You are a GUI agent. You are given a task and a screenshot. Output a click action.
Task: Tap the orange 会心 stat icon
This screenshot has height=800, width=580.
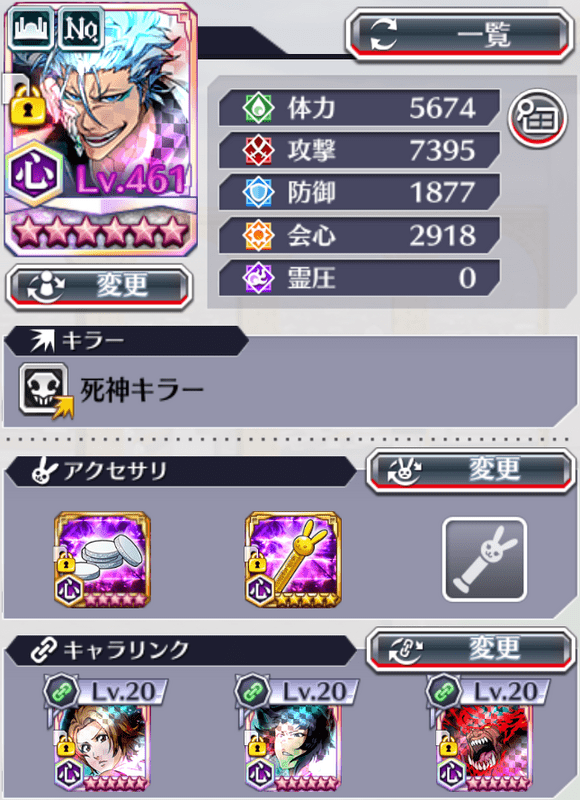258,235
